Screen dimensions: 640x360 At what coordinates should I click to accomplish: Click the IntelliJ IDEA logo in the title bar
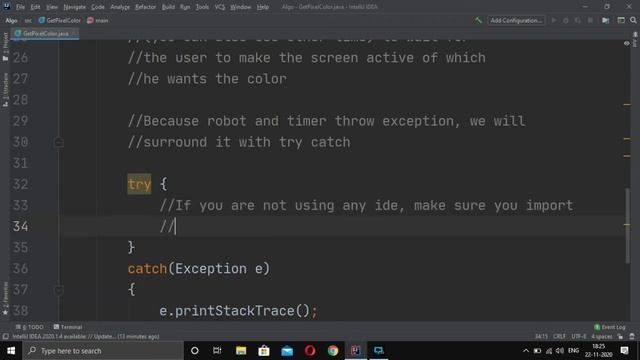click(x=7, y=7)
